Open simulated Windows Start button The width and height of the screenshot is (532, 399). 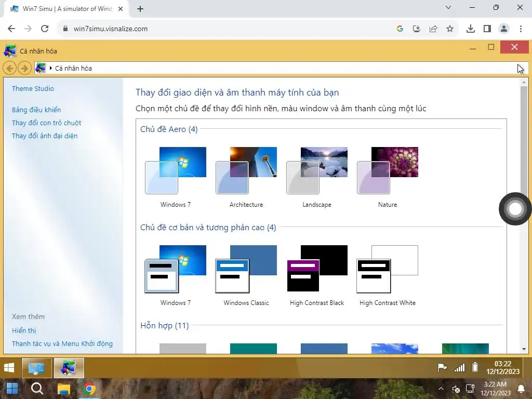(9, 368)
